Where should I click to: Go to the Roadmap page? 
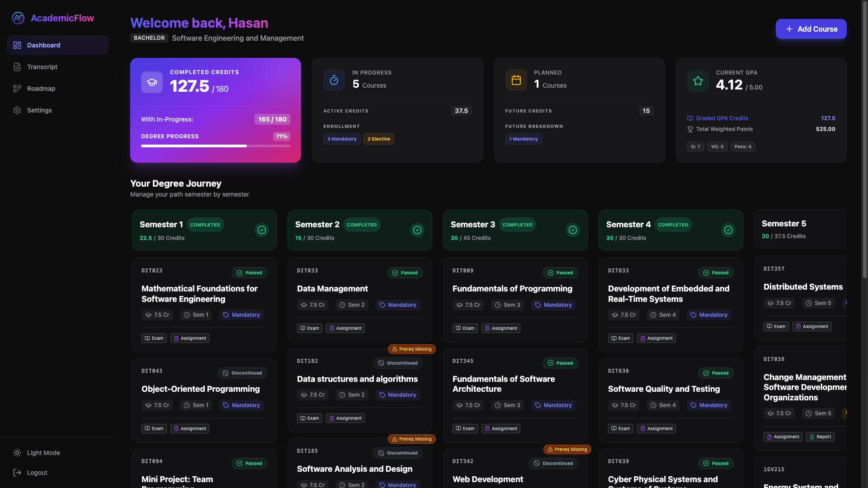(x=57, y=89)
